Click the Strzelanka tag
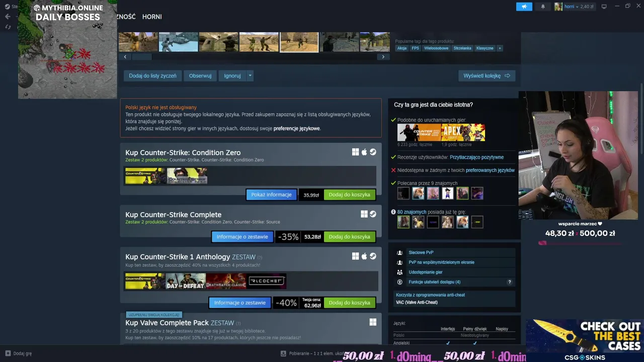 coord(462,48)
